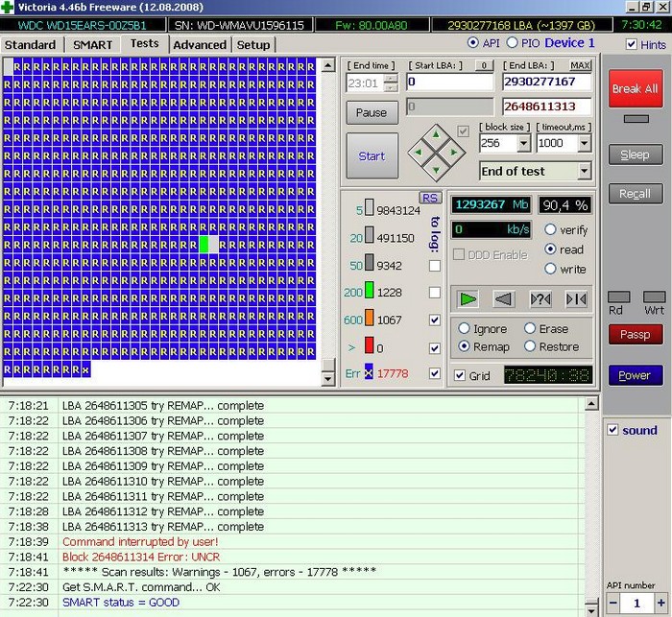
Task: Select the Erase radio option
Action: pos(530,328)
